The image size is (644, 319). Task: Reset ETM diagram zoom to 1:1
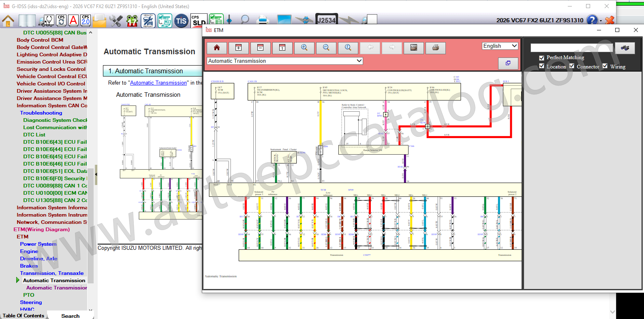coord(348,48)
